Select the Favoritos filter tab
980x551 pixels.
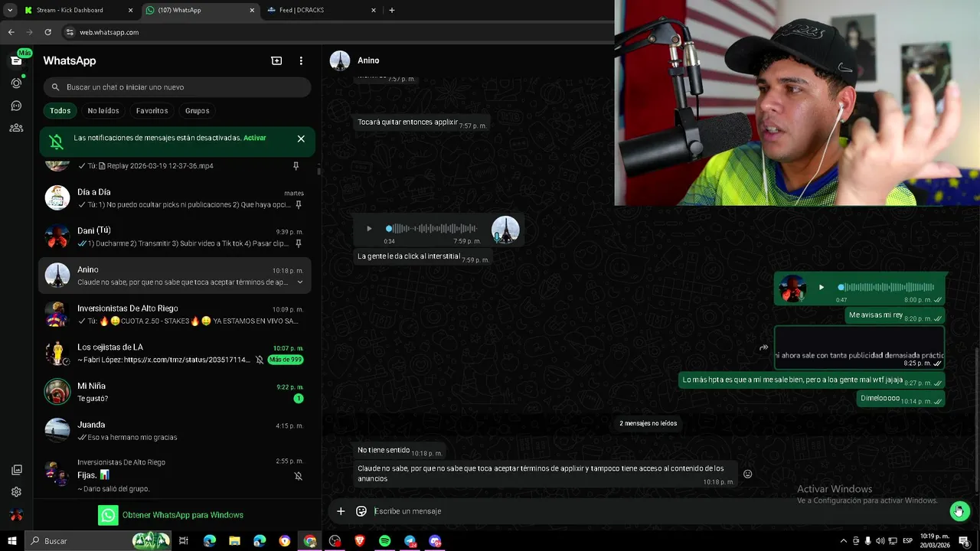pos(152,111)
